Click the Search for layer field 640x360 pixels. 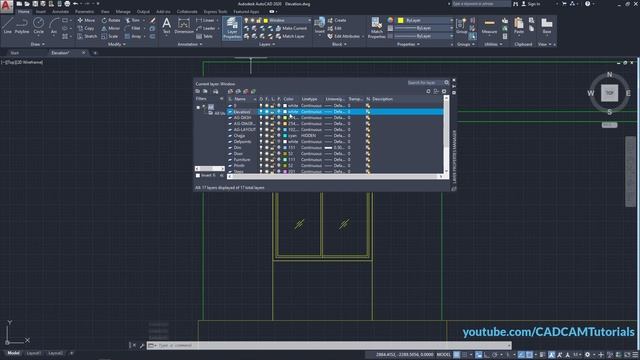pyautogui.click(x=424, y=83)
